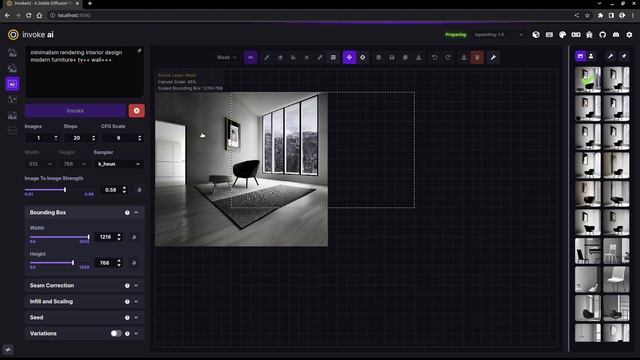
Task: Open Model Manager cube icon
Action: tap(536, 35)
